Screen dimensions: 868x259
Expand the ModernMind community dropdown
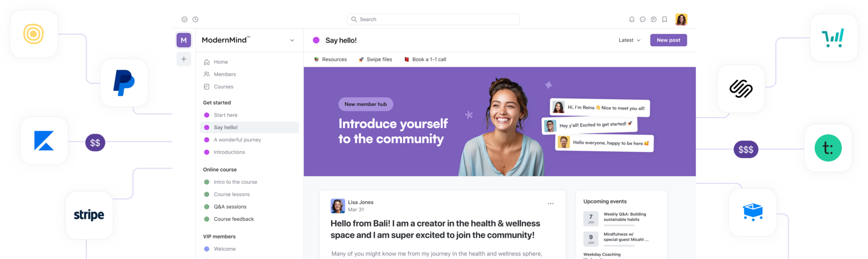(x=292, y=40)
